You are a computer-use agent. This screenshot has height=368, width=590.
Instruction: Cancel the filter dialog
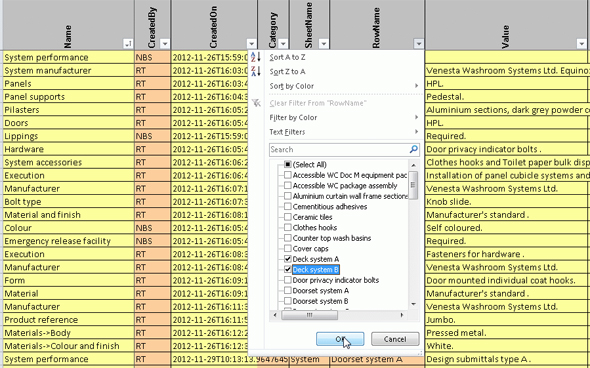pos(395,339)
